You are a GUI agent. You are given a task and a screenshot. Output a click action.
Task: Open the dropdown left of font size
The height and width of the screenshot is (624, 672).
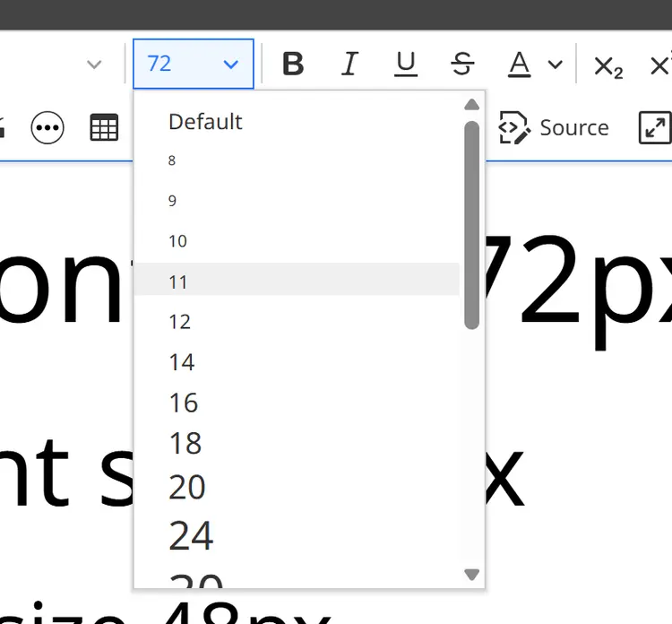(x=94, y=65)
